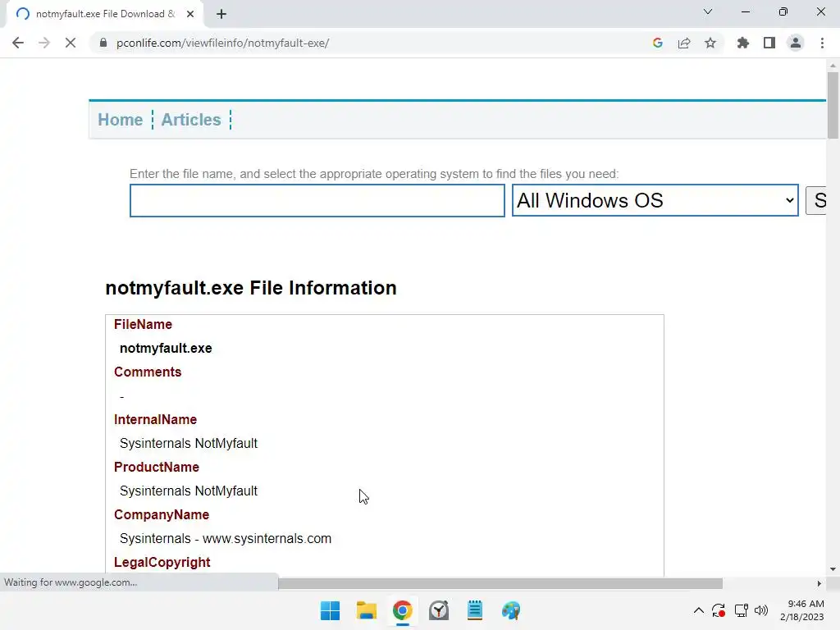Open the volume speaker icon
This screenshot has width=840, height=630.
pyautogui.click(x=761, y=610)
